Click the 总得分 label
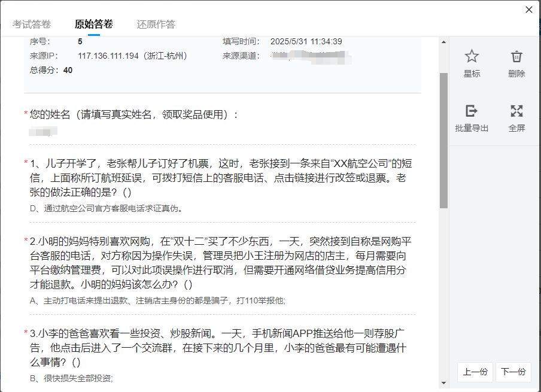The width and height of the screenshot is (541, 392). 45,71
